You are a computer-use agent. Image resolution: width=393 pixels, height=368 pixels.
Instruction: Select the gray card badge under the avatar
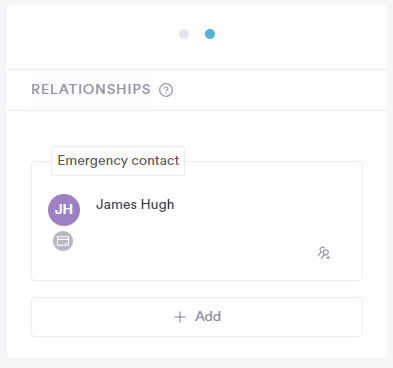63,241
